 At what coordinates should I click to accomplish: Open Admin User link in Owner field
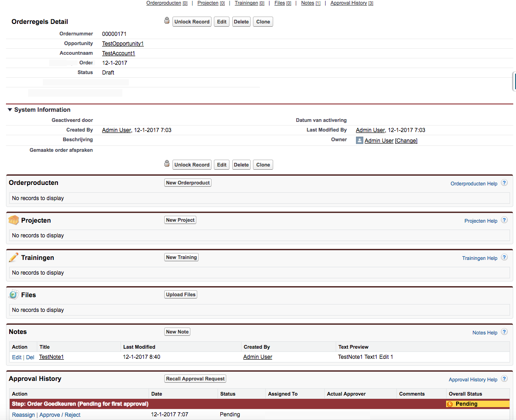379,141
